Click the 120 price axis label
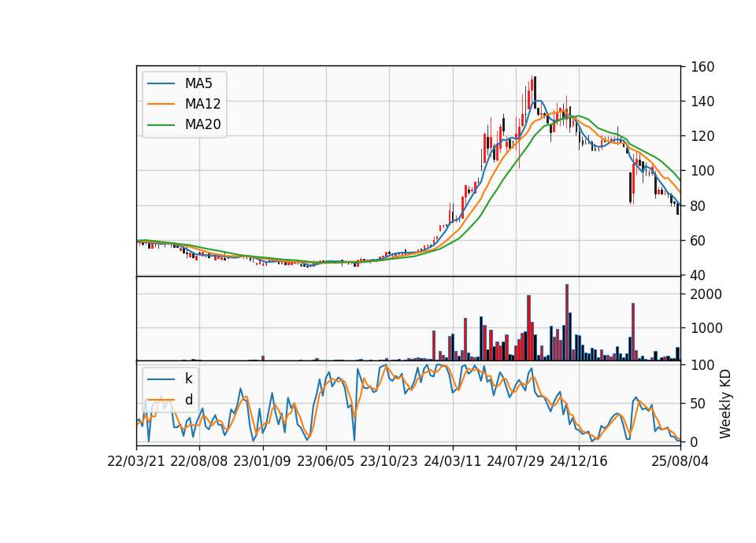 tap(702, 136)
